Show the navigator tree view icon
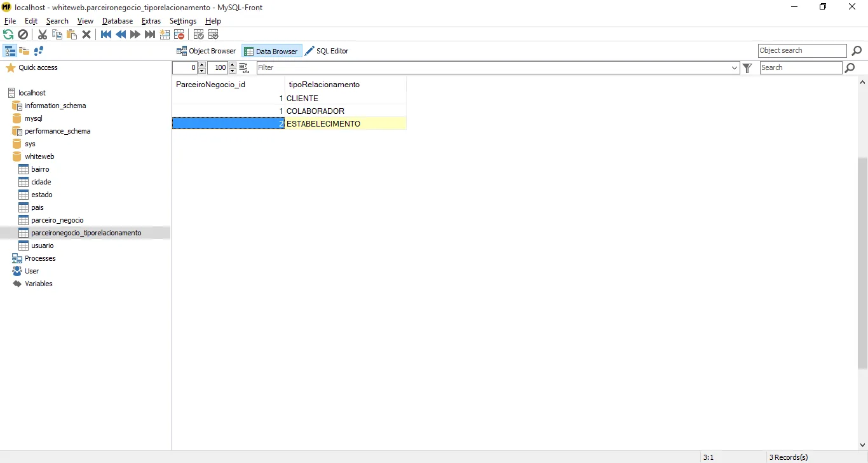The height and width of the screenshot is (463, 868). 10,51
